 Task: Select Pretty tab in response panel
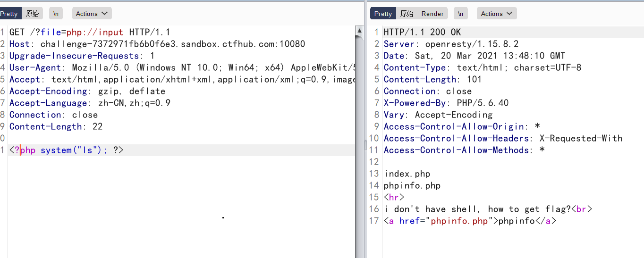pos(383,14)
